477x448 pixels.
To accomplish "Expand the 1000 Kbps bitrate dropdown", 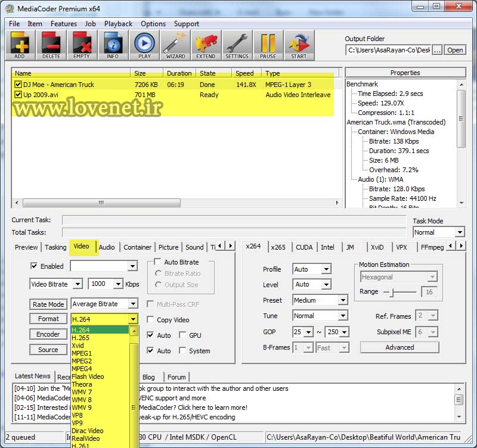I will (x=118, y=284).
